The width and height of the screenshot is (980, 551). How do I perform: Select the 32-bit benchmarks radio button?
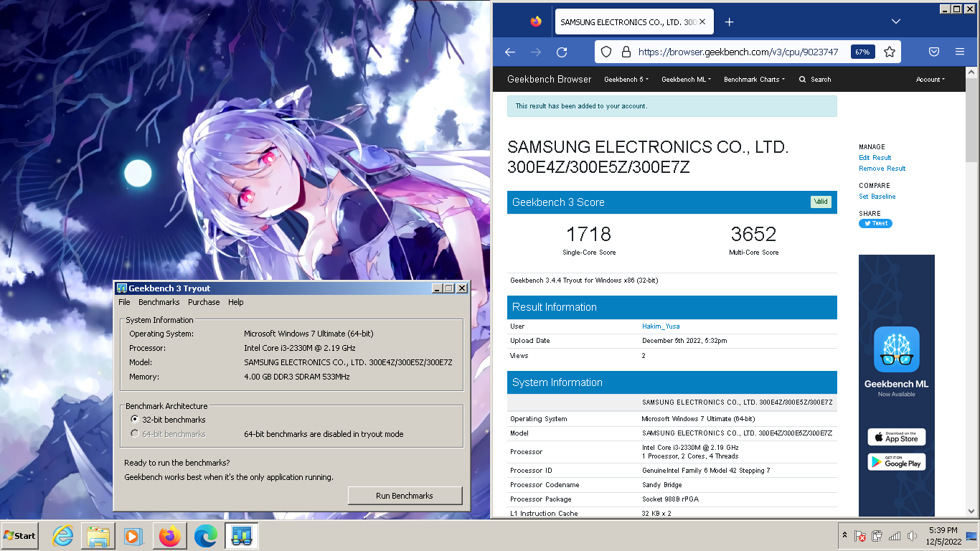[x=135, y=420]
